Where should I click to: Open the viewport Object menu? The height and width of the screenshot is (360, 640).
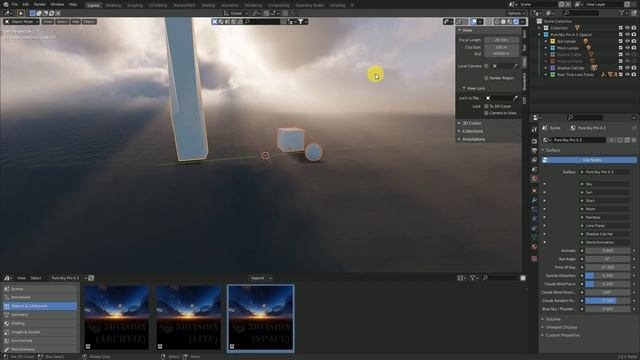pos(89,22)
